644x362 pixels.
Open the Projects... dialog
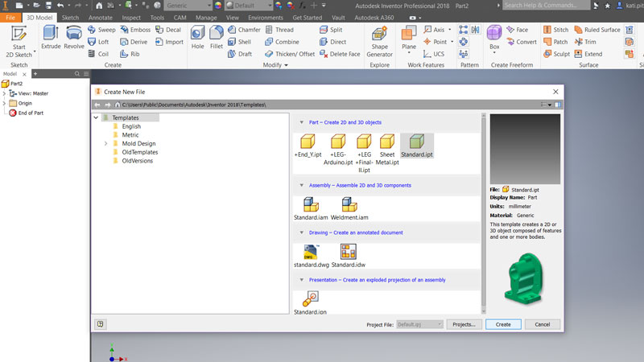point(464,324)
